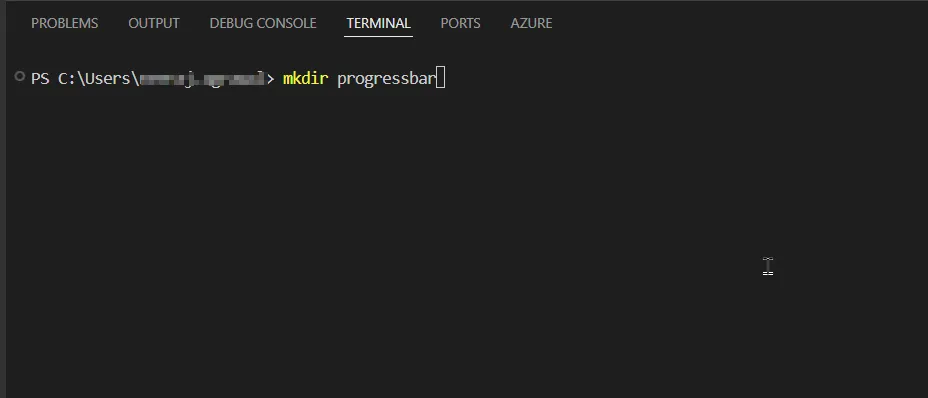This screenshot has width=928, height=398.
Task: Click the > prompt symbol before mkdir
Action: pos(270,78)
